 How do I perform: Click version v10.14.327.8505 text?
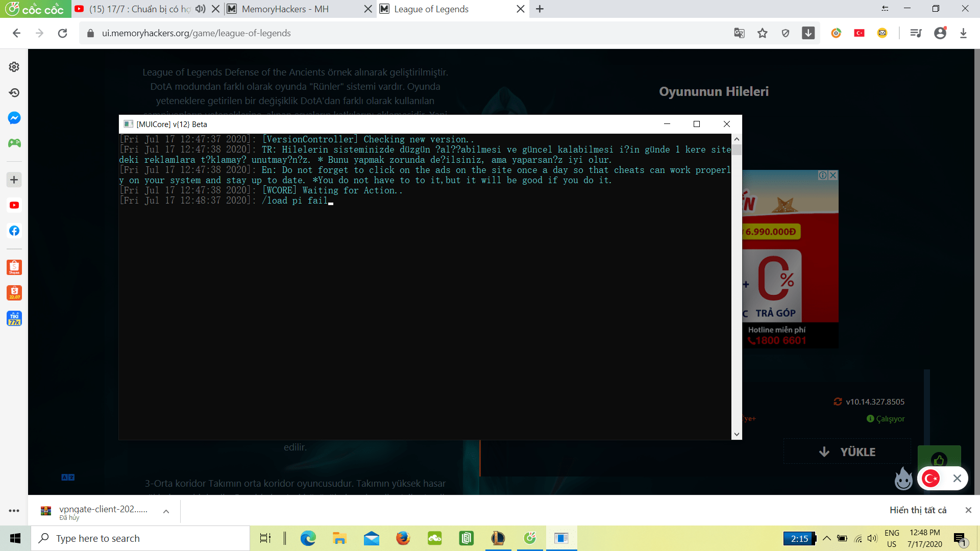click(x=875, y=402)
